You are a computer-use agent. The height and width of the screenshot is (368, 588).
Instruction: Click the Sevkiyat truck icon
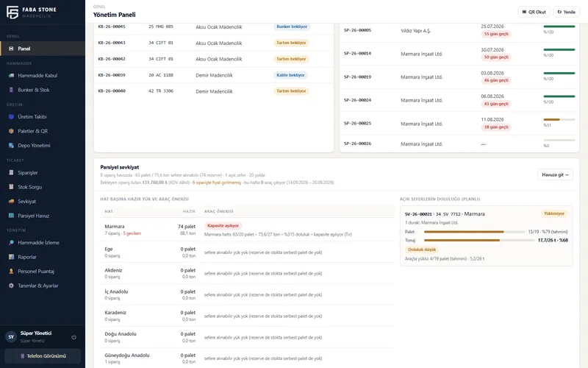coord(11,201)
